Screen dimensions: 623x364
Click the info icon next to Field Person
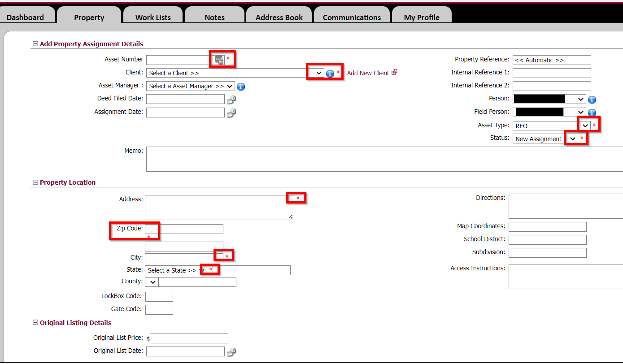tap(592, 113)
